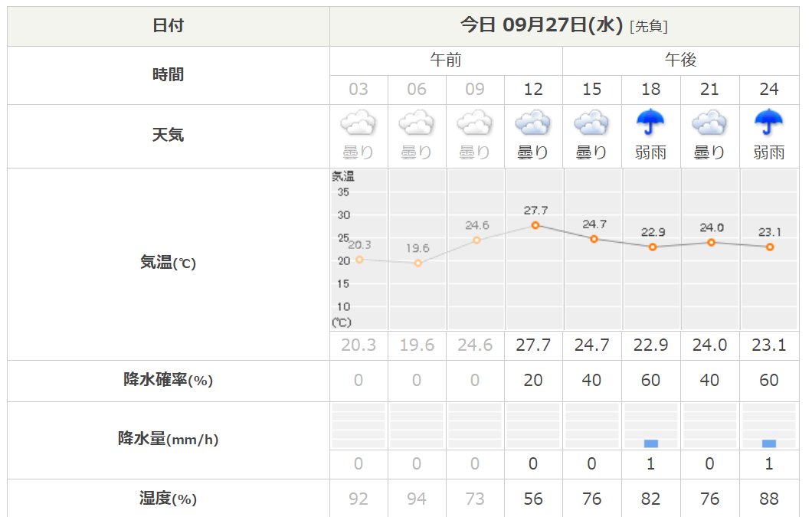Click the 曇り label under 21 o'clock
Viewport: 812px width, 517px height.
tap(709, 152)
